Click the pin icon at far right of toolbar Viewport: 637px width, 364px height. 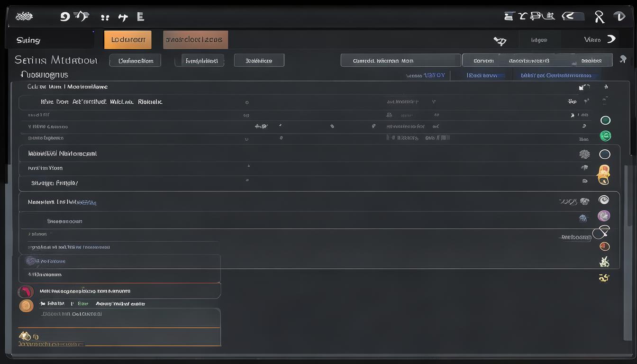[623, 59]
